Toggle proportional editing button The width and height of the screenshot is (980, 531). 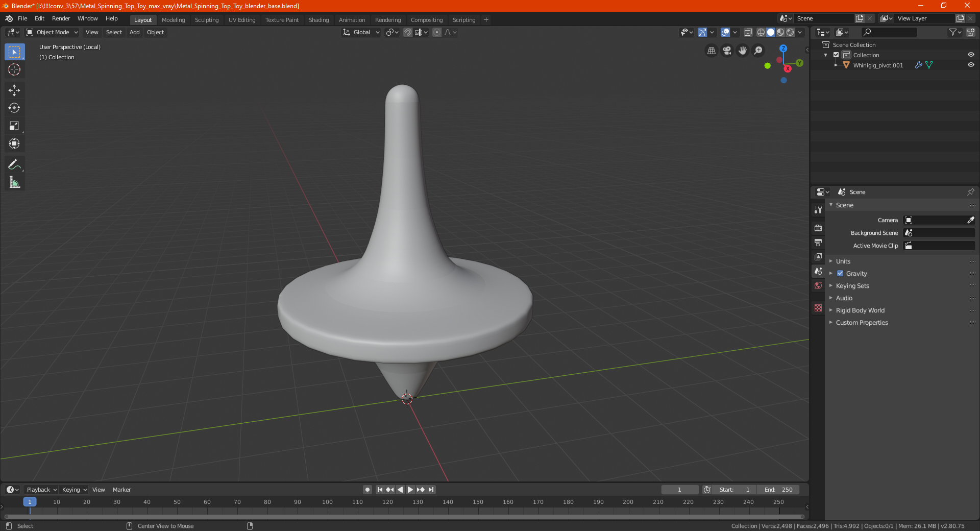[x=437, y=32]
